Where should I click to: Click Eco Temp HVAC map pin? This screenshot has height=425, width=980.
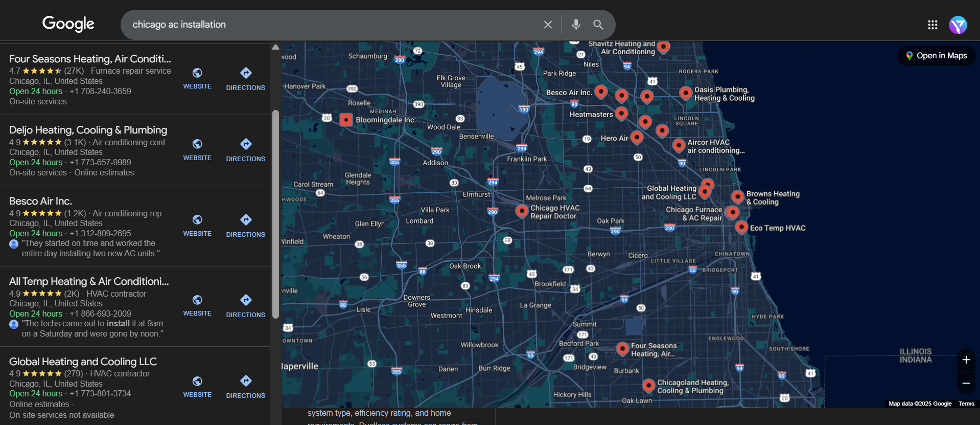pyautogui.click(x=741, y=227)
